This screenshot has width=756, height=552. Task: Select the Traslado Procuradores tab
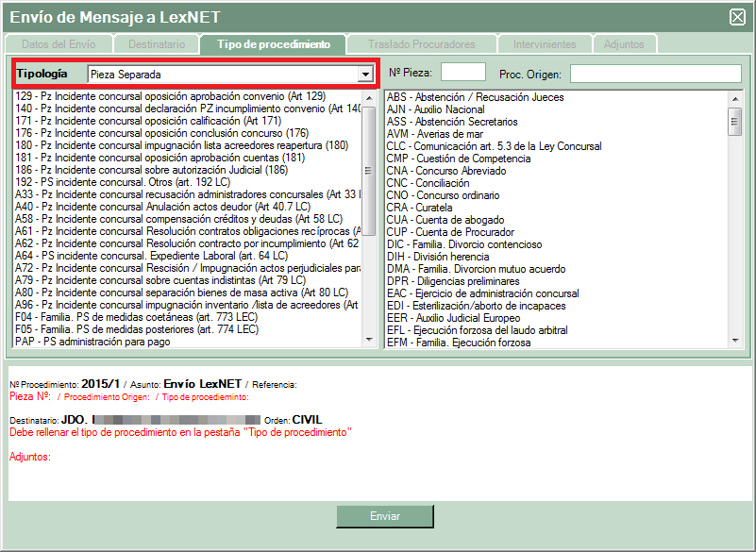click(421, 44)
